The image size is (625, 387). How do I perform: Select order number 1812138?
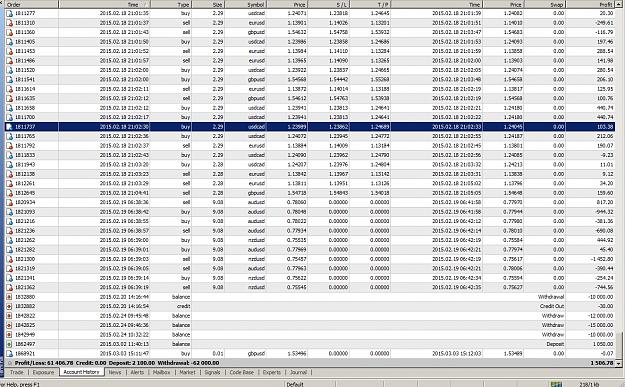click(25, 174)
